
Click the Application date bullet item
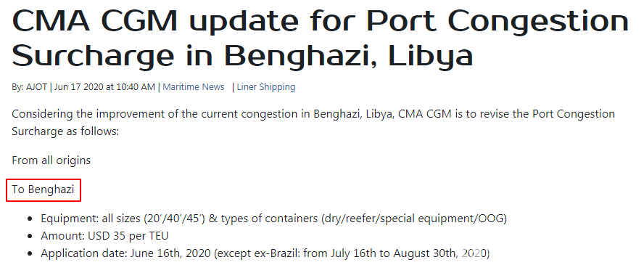pyautogui.click(x=265, y=253)
